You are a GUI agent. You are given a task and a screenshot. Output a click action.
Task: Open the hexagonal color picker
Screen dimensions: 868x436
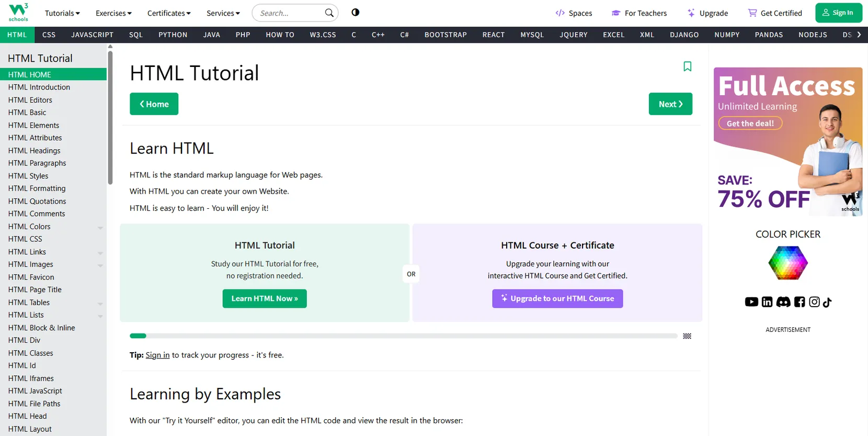click(788, 263)
